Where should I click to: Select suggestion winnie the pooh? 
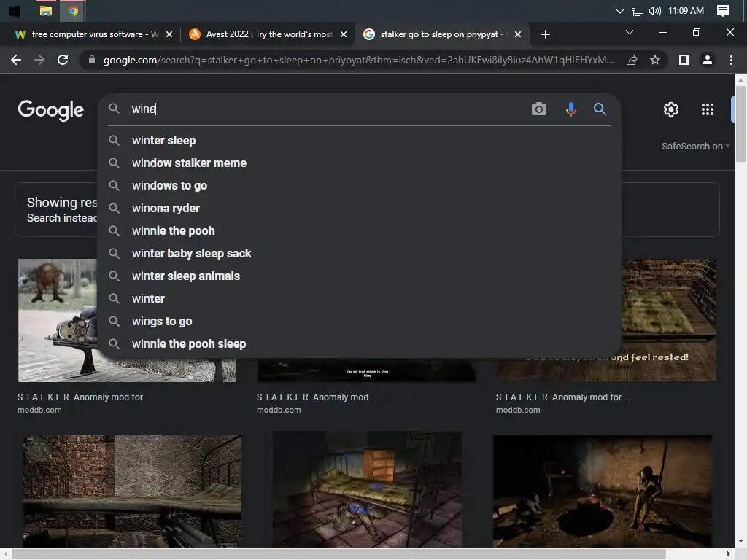click(x=359, y=231)
